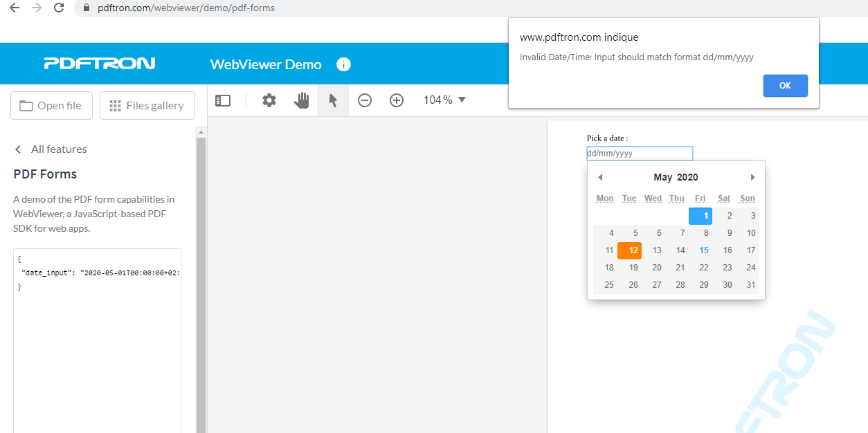The image size is (868, 433).
Task: Click the dd/mm/yyyy date input field
Action: [640, 154]
